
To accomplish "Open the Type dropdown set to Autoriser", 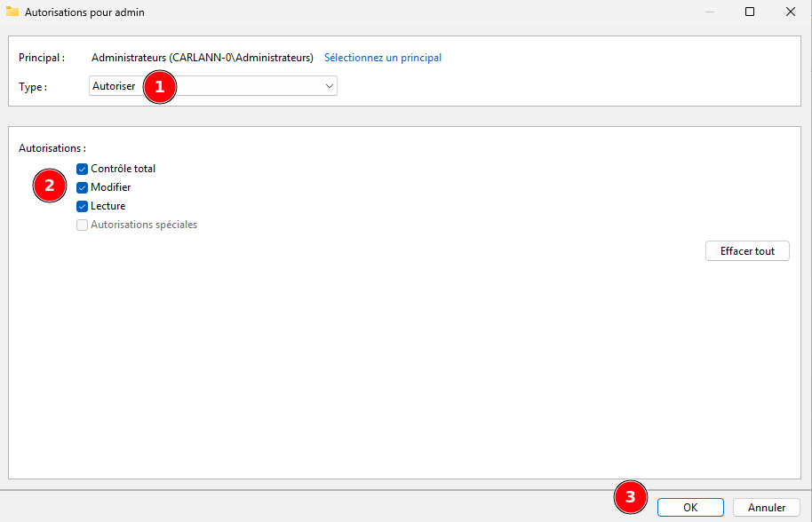I will point(213,86).
